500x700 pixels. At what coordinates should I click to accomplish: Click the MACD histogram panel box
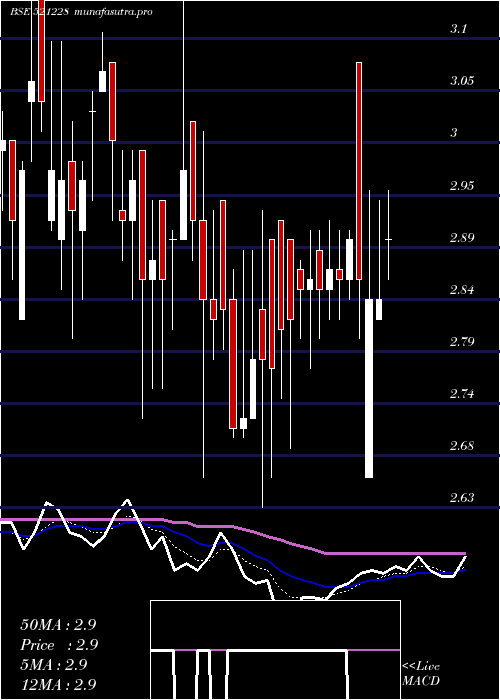point(275,650)
